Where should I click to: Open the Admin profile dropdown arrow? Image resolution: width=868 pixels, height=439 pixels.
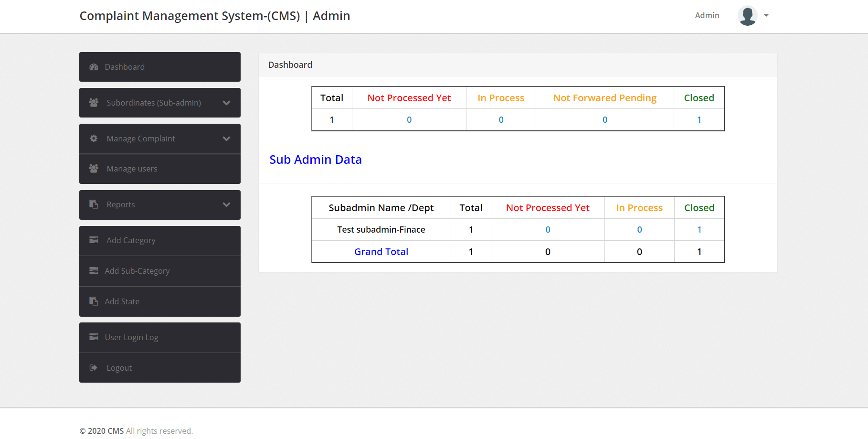coord(767,15)
